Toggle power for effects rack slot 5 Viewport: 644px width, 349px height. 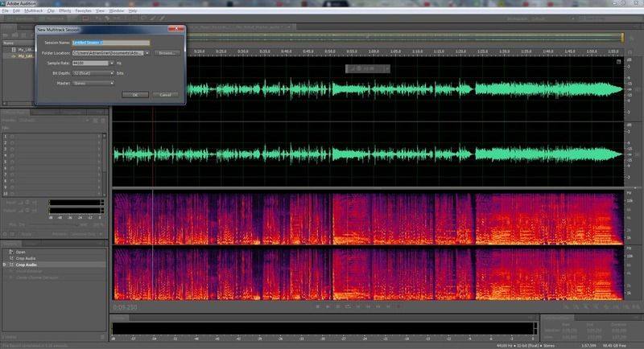pyautogui.click(x=12, y=162)
